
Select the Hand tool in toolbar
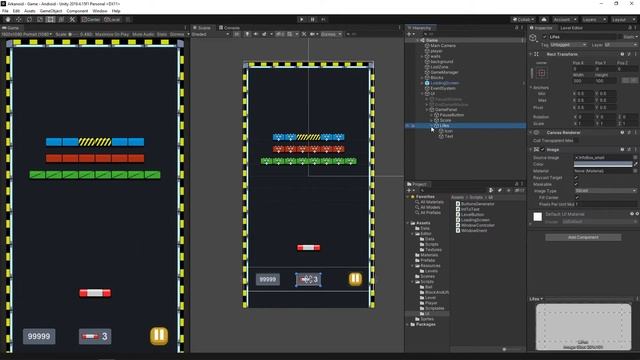[8, 19]
